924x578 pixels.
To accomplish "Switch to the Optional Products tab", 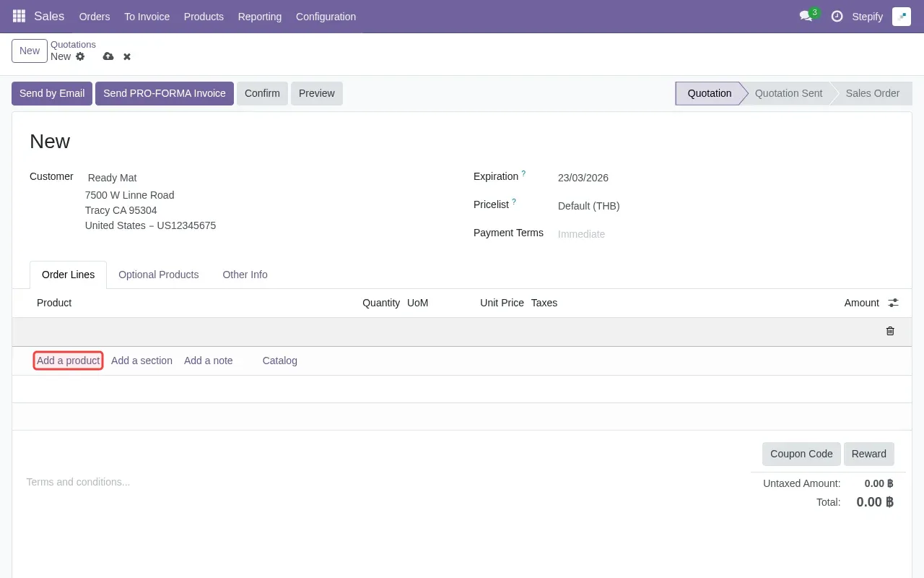I will click(x=159, y=275).
